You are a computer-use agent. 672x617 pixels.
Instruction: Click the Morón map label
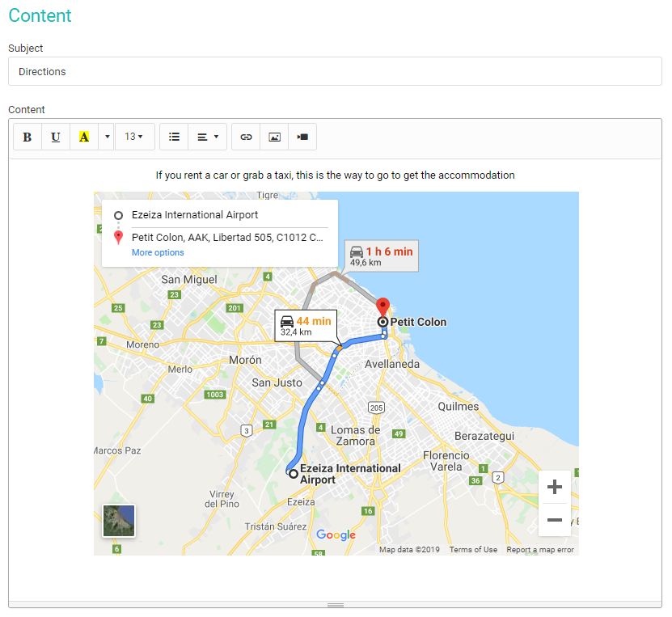click(x=245, y=360)
